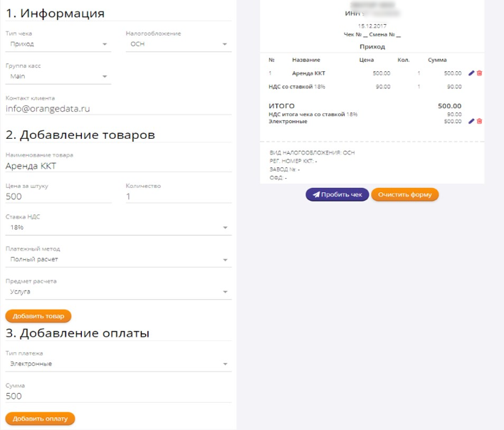Focus the Наименование товара field

[x=118, y=166]
